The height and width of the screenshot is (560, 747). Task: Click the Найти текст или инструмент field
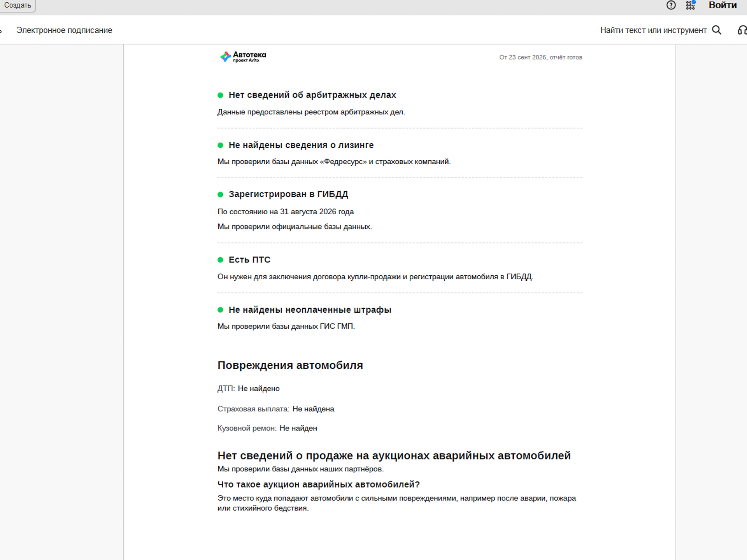(653, 30)
